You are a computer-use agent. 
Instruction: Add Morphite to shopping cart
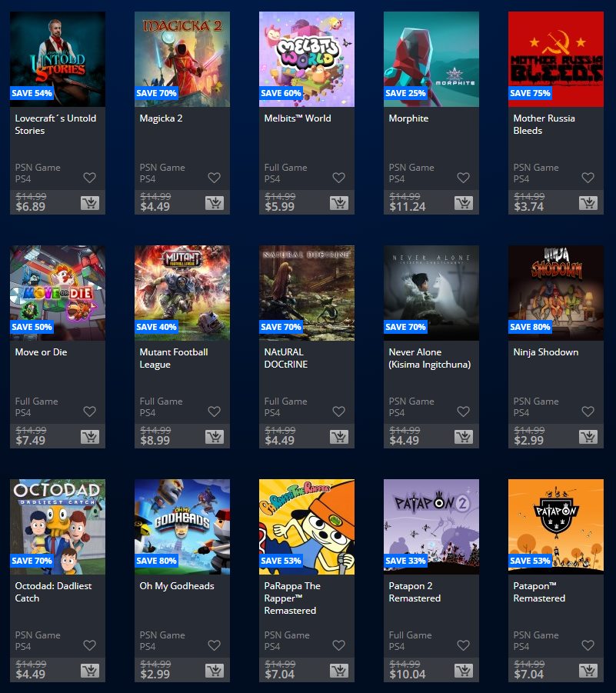(x=464, y=203)
